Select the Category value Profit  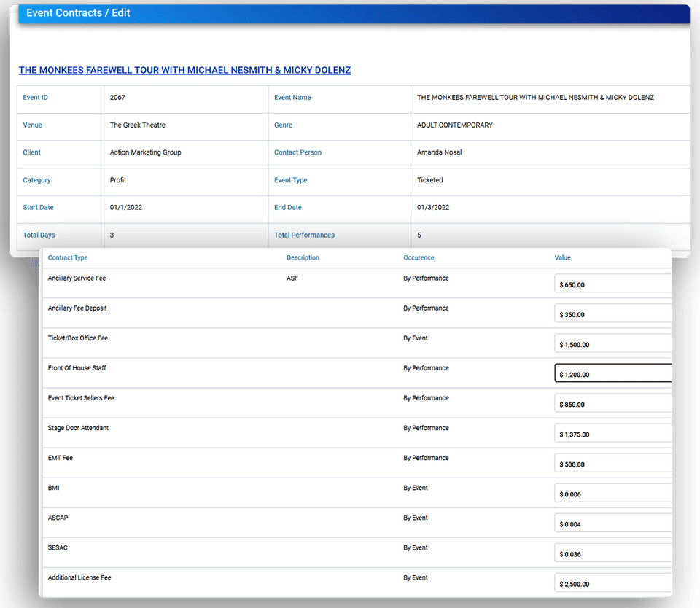[x=118, y=180]
